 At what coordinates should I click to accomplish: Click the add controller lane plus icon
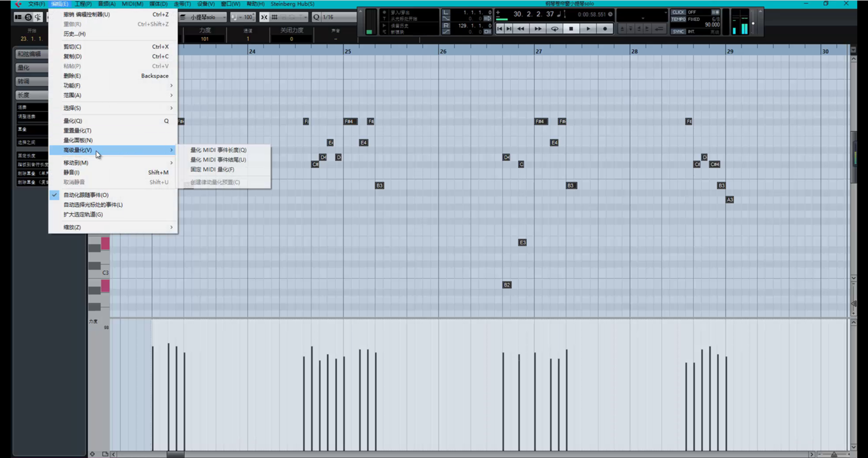[92, 454]
